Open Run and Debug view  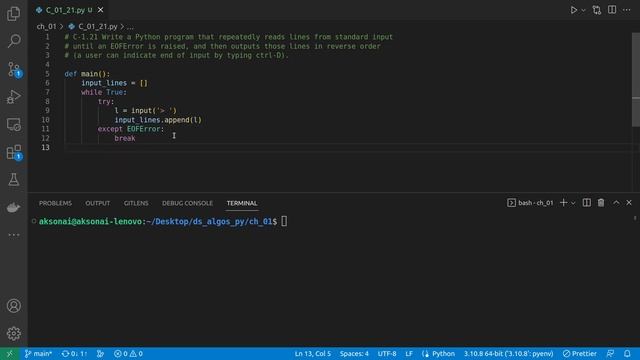coord(13,97)
